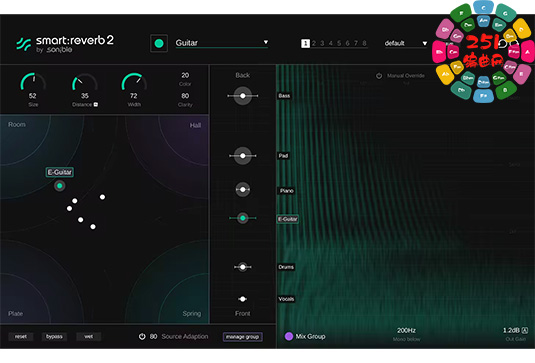Click the reset button
The height and width of the screenshot is (363, 535).
[20, 336]
